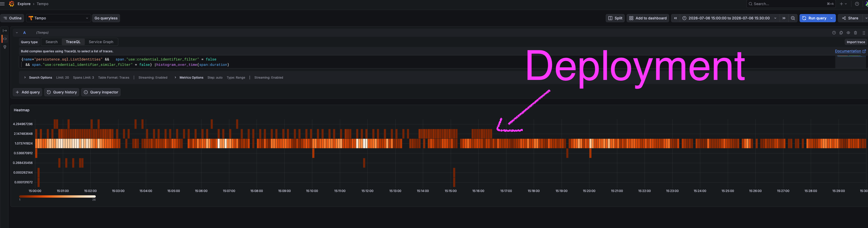868x228 pixels.
Task: Duplicate query A with copy icon
Action: 841,33
